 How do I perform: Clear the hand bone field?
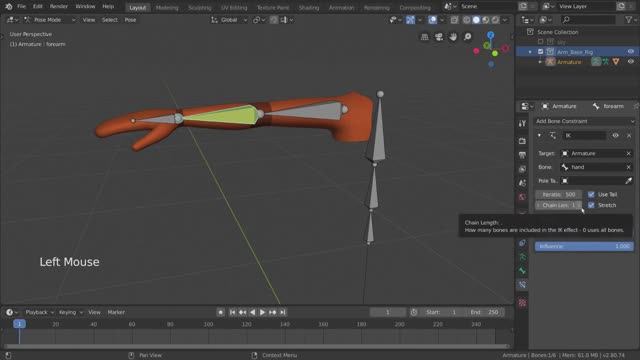tap(629, 167)
